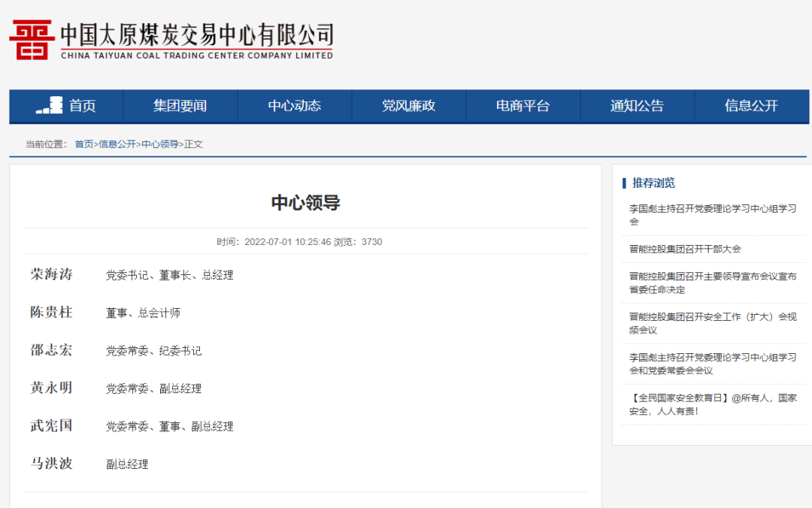Open the 集团要闻 navigation tab
812x508 pixels.
click(x=180, y=106)
